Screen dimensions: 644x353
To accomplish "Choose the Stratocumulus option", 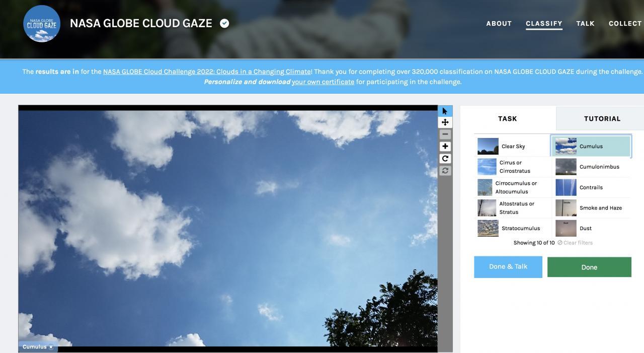I will [513, 228].
